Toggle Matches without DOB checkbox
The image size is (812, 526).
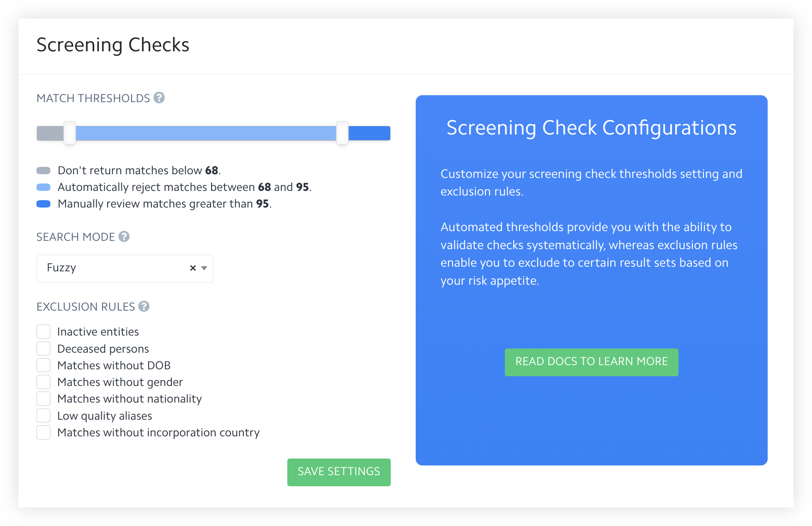tap(43, 365)
